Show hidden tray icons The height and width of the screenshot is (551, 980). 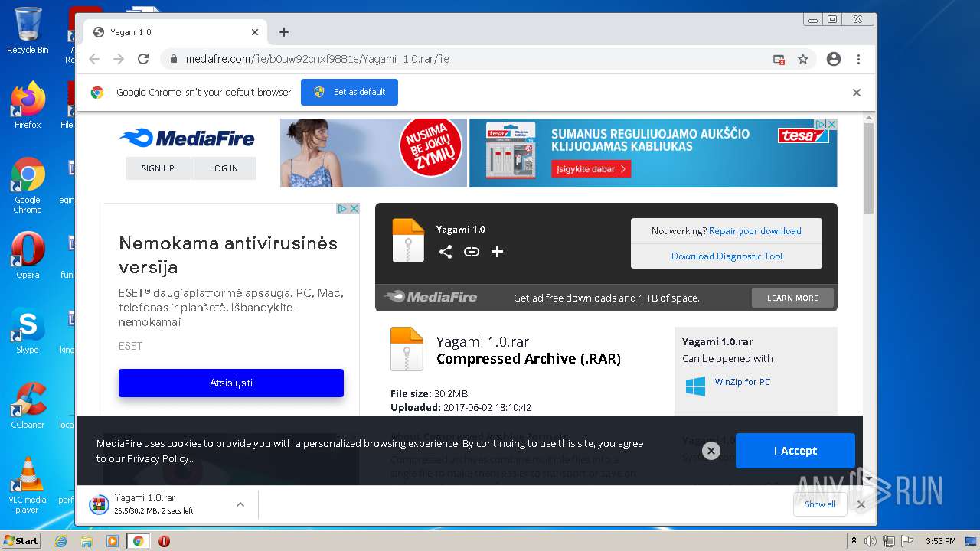[x=854, y=541]
